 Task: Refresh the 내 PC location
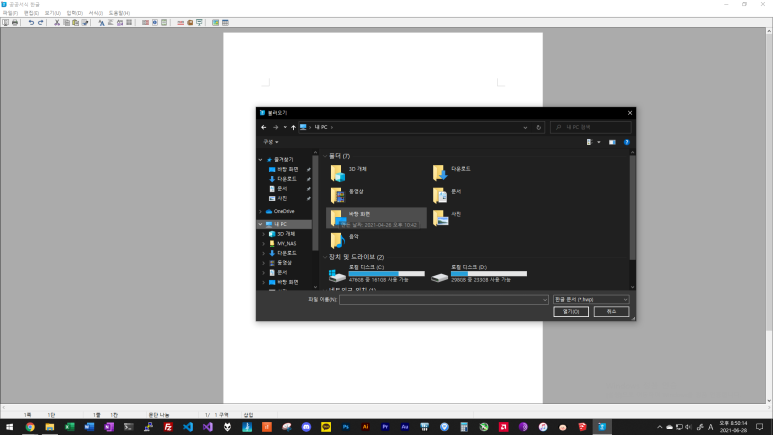[x=538, y=127]
